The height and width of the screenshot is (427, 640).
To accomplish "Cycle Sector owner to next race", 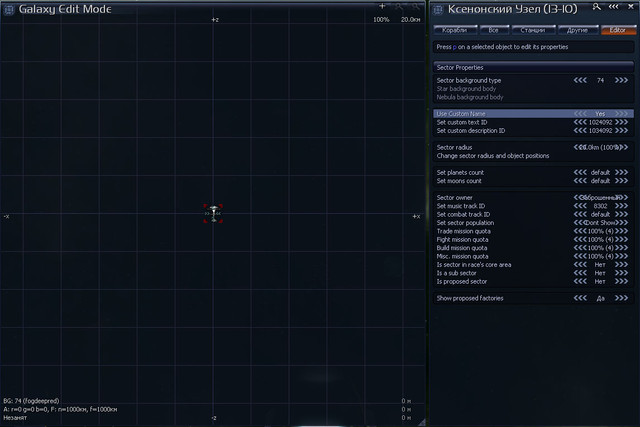I will click(621, 198).
